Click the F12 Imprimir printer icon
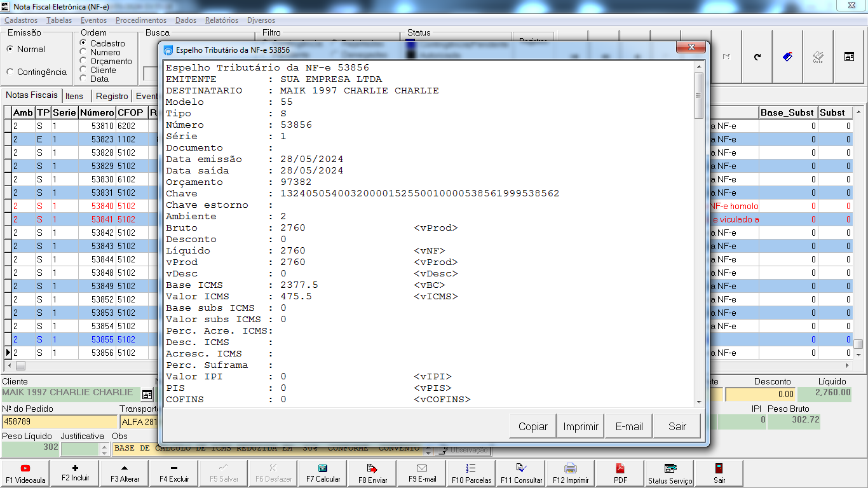The image size is (868, 488). coord(571,469)
